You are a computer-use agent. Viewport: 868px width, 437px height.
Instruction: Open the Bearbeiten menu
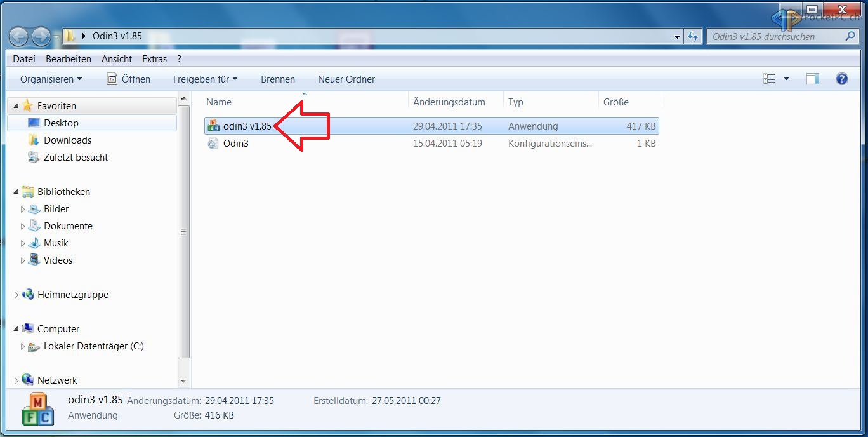(69, 59)
